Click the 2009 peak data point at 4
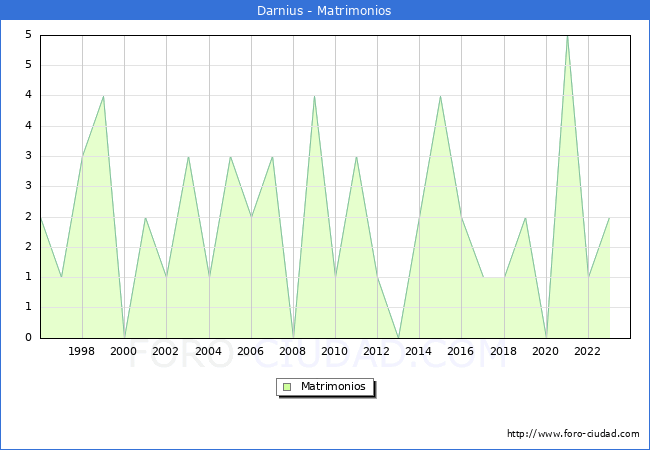The height and width of the screenshot is (450, 650). pos(314,96)
